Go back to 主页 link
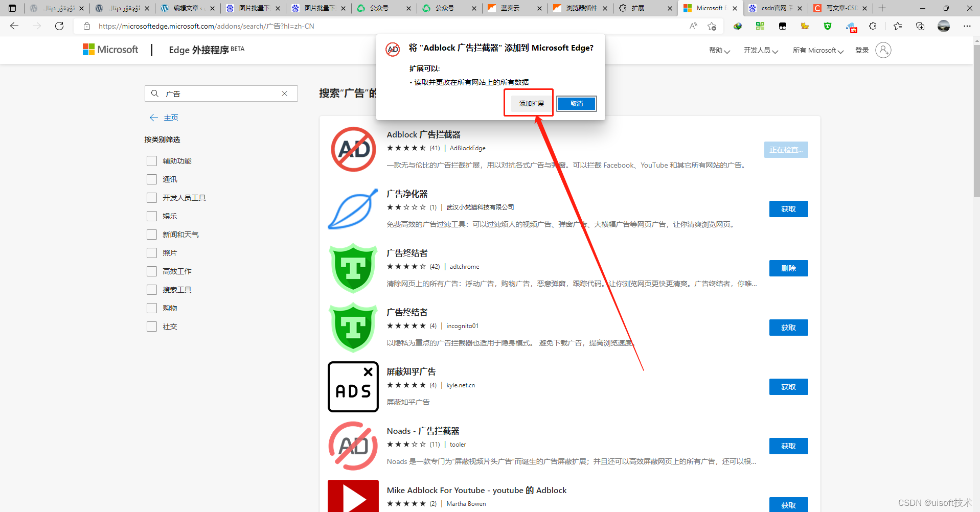 tap(164, 118)
